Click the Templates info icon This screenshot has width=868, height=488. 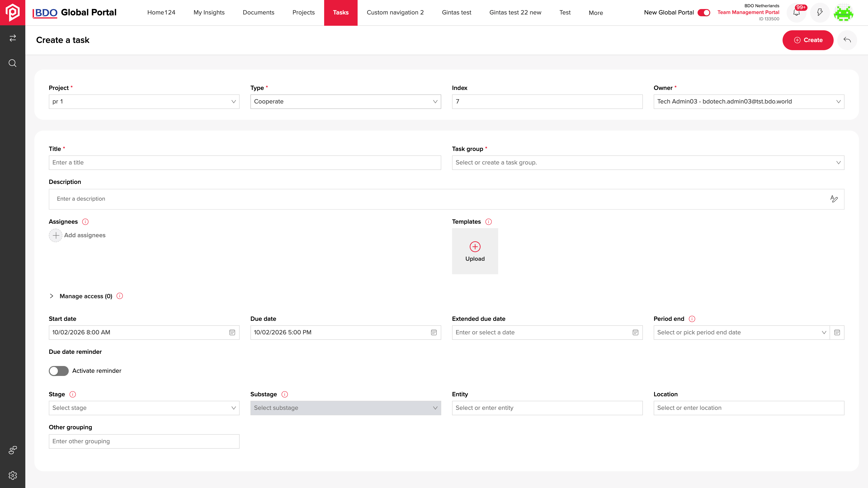click(x=488, y=222)
